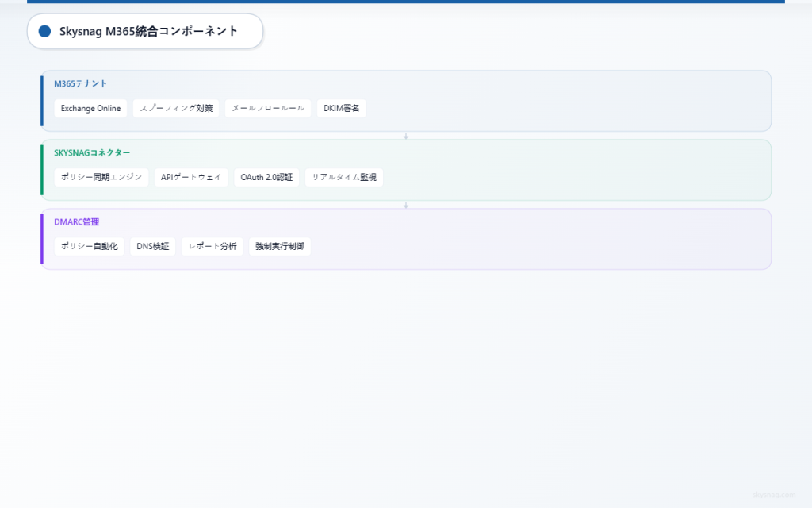Click the Skysnag M365統合コンポーネント title pill
Viewport: 812px width, 508px height.
coord(145,31)
